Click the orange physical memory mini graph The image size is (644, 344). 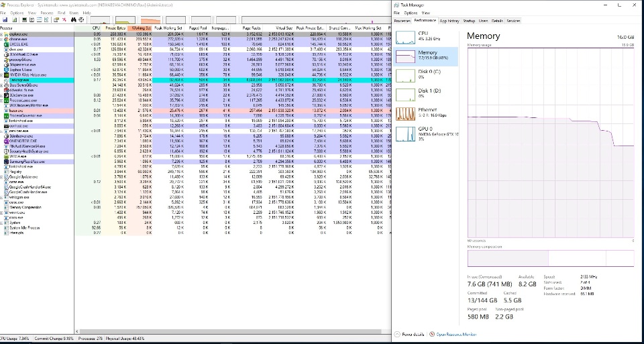150,19
